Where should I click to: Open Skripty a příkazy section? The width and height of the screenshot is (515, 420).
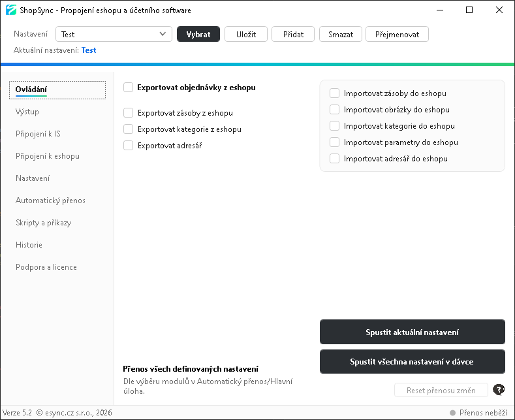tap(43, 223)
